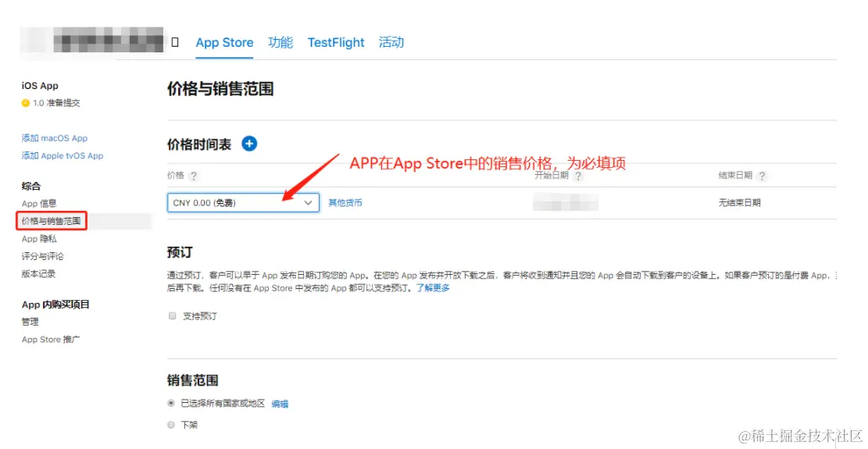This screenshot has width=868, height=449.
Task: Select the 已选择所有国家或地区 radio button
Action: [x=171, y=403]
